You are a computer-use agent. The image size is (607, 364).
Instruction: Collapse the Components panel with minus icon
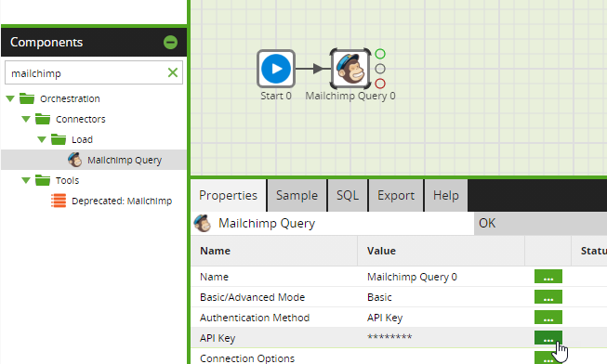[x=170, y=42]
